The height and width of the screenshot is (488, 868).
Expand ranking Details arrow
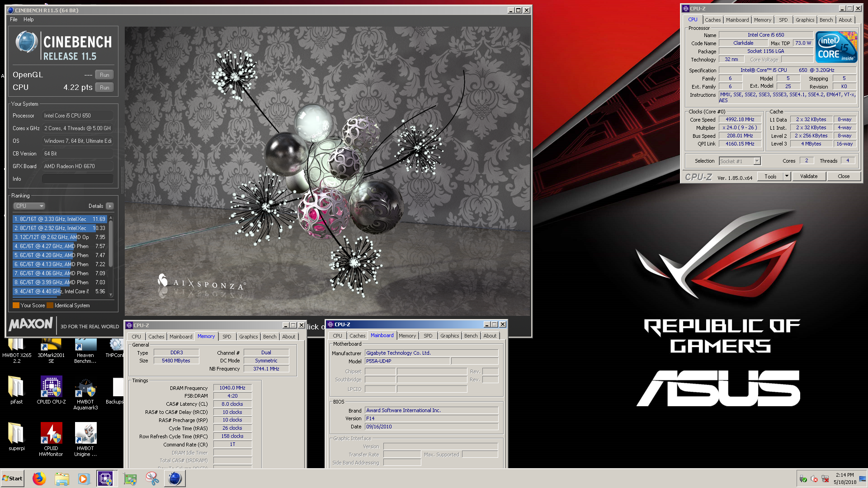pos(109,206)
